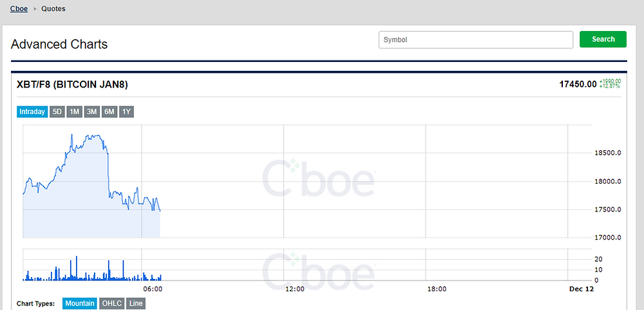Select the OHLC chart type
This screenshot has height=310, width=644.
coord(111,304)
